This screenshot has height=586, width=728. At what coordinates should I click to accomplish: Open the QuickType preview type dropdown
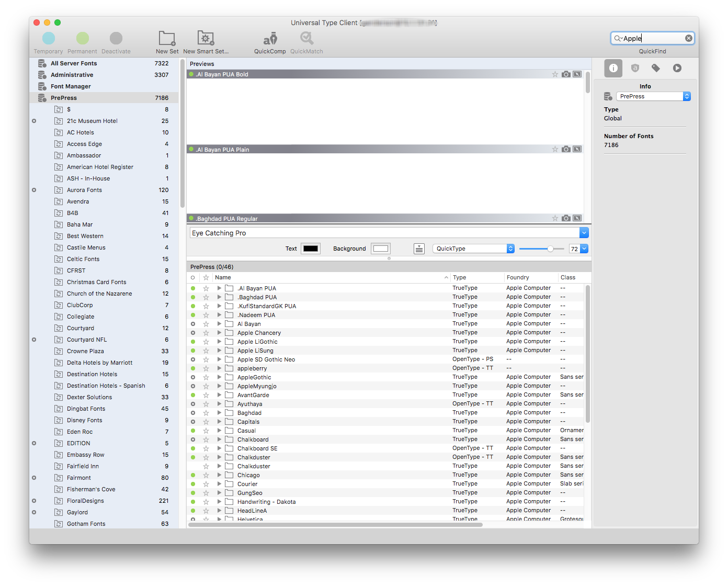point(474,249)
